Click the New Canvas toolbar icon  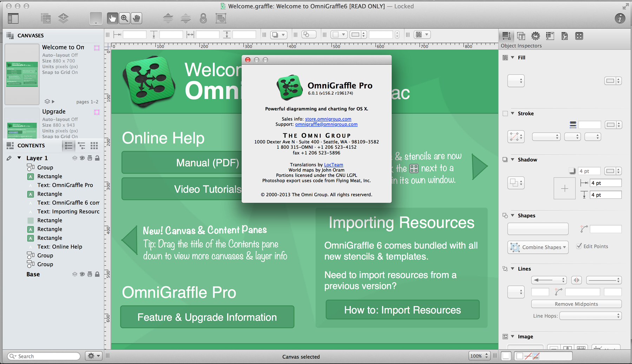[46, 18]
